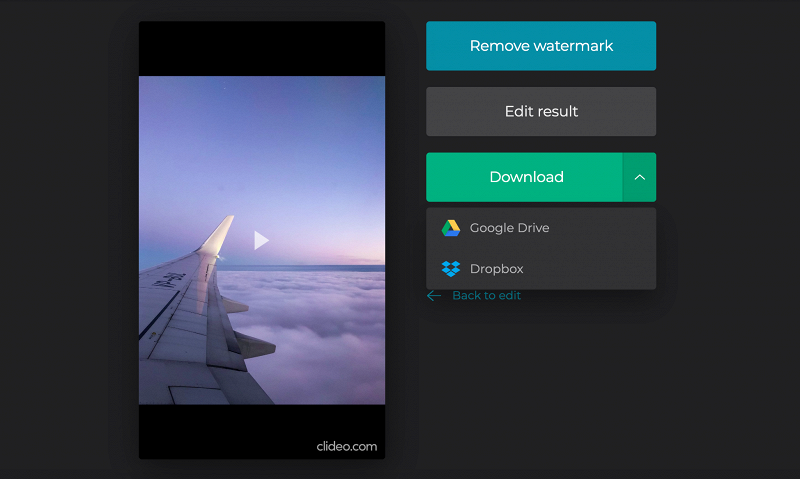
Task: Download the processed video
Action: 524,177
